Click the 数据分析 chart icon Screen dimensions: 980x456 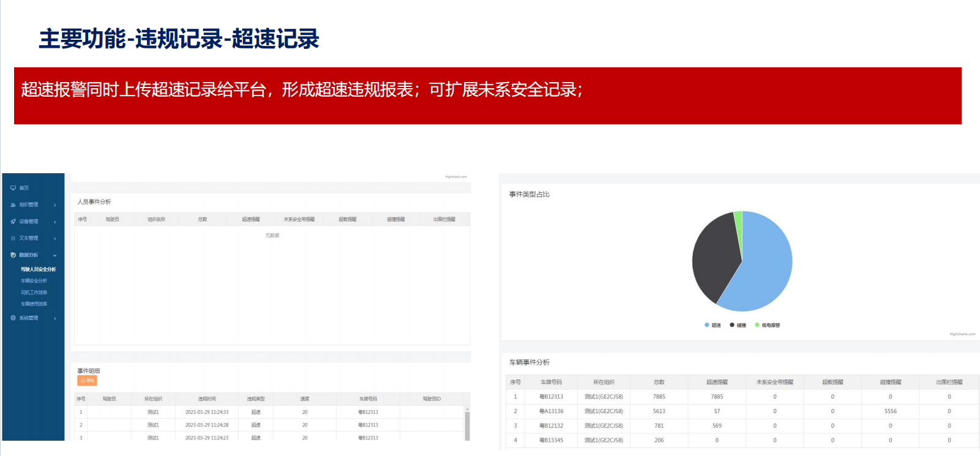tap(13, 255)
